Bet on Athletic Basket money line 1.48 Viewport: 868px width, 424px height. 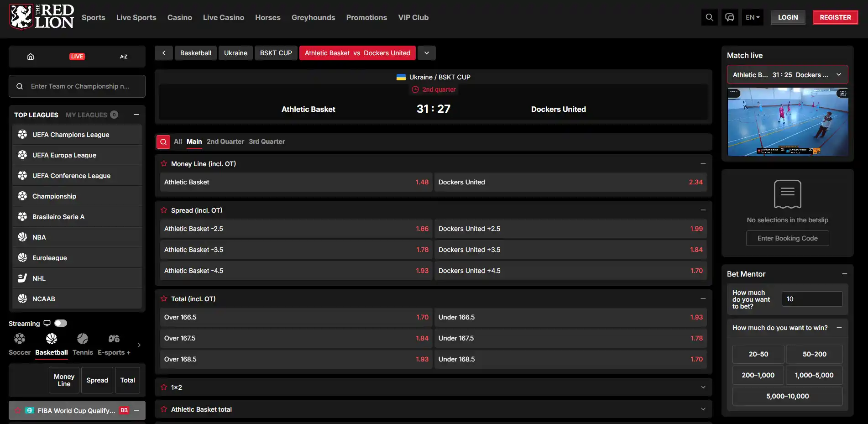click(x=296, y=182)
